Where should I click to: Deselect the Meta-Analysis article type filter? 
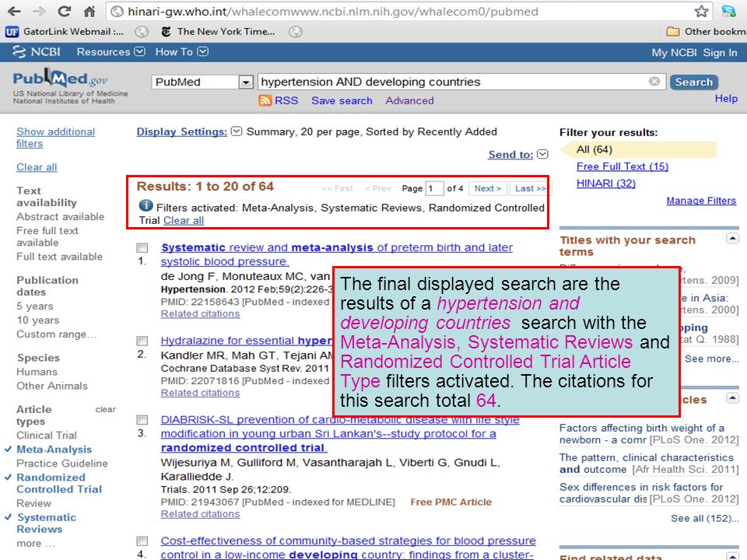[x=54, y=449]
